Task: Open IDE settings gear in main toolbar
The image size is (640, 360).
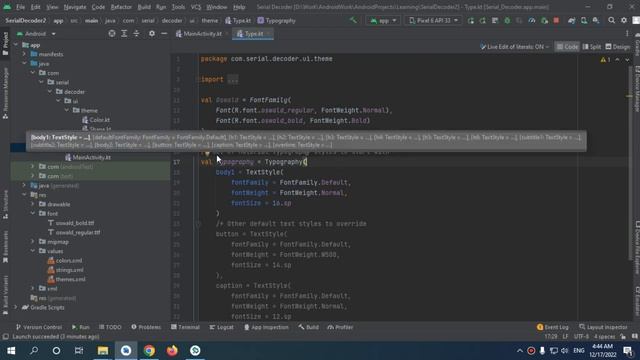Action: click(x=624, y=20)
